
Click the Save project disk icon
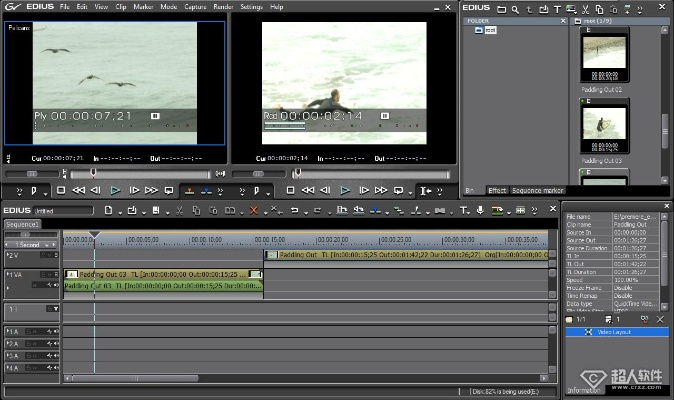[155, 210]
